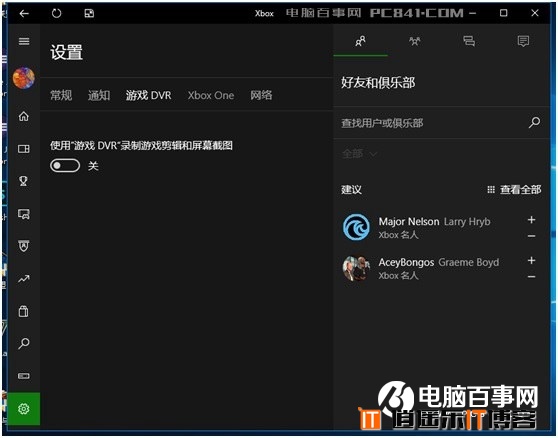This screenshot has height=438, width=558.
Task: Open the Store bag icon
Action: click(23, 311)
